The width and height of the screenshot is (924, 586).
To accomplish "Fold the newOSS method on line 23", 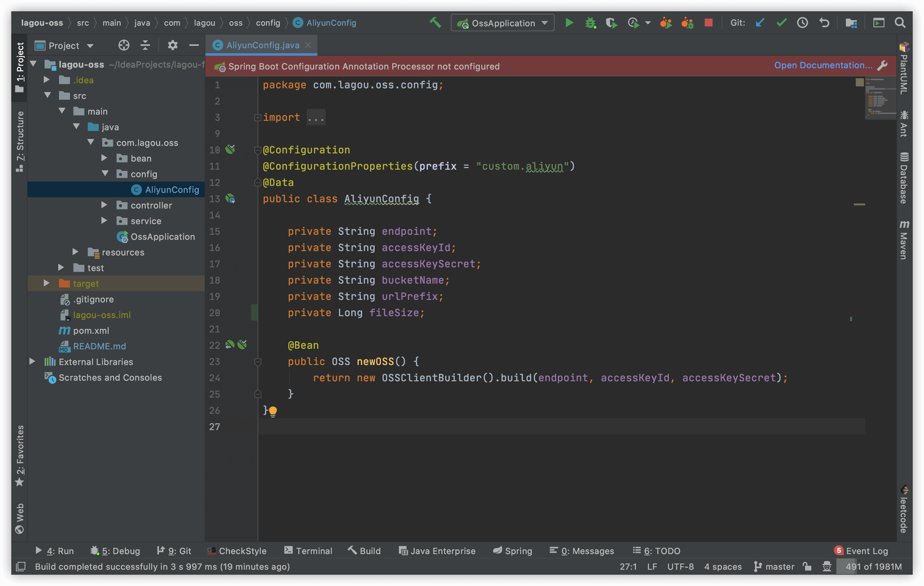I will (258, 362).
